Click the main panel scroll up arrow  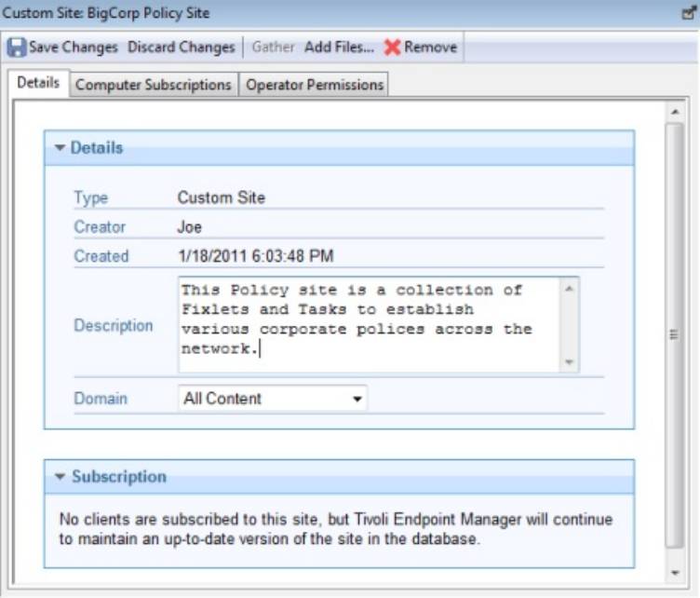click(x=675, y=112)
